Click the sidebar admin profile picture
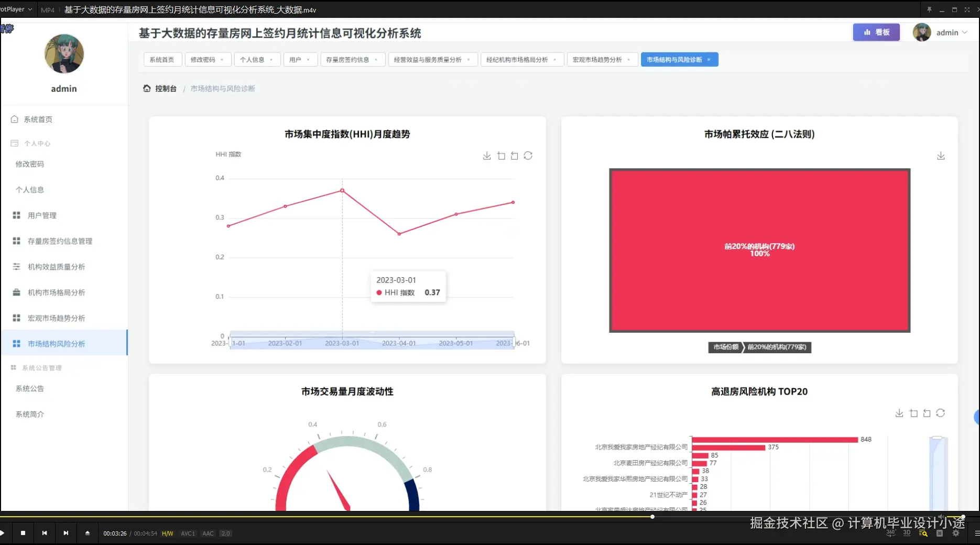Image resolution: width=980 pixels, height=545 pixels. pos(64,54)
